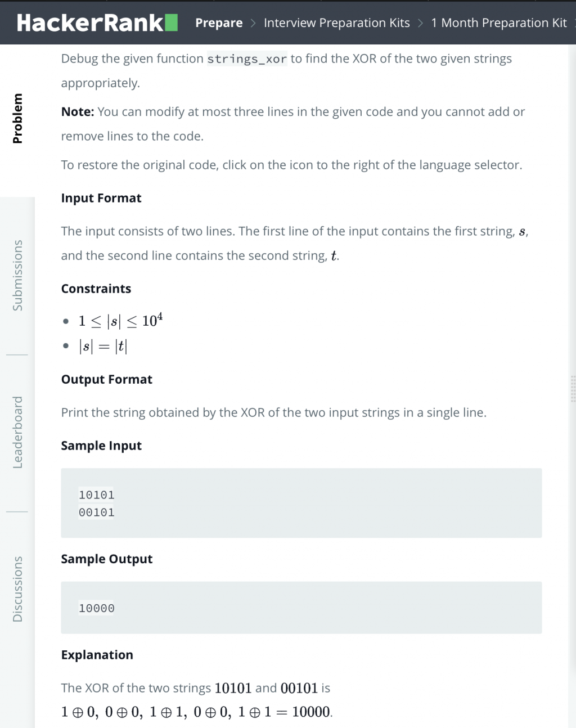Click the Output Format heading
This screenshot has width=576, height=728.
coord(107,379)
